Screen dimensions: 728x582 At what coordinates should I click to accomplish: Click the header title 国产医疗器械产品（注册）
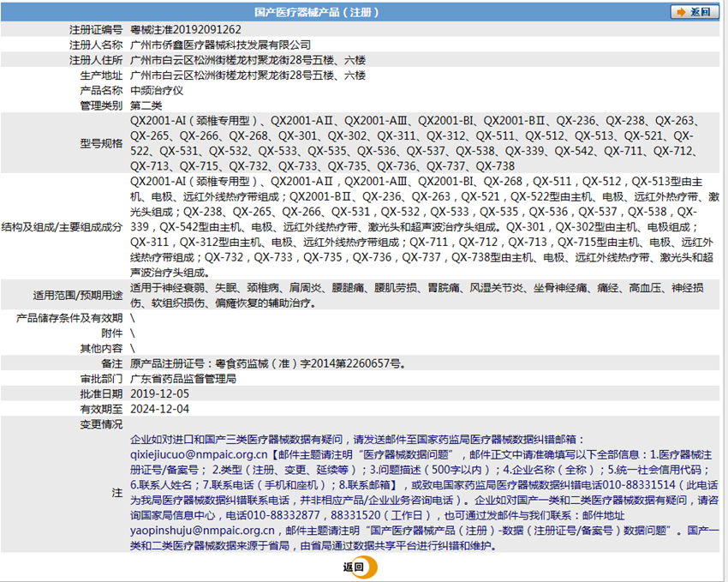pos(317,12)
